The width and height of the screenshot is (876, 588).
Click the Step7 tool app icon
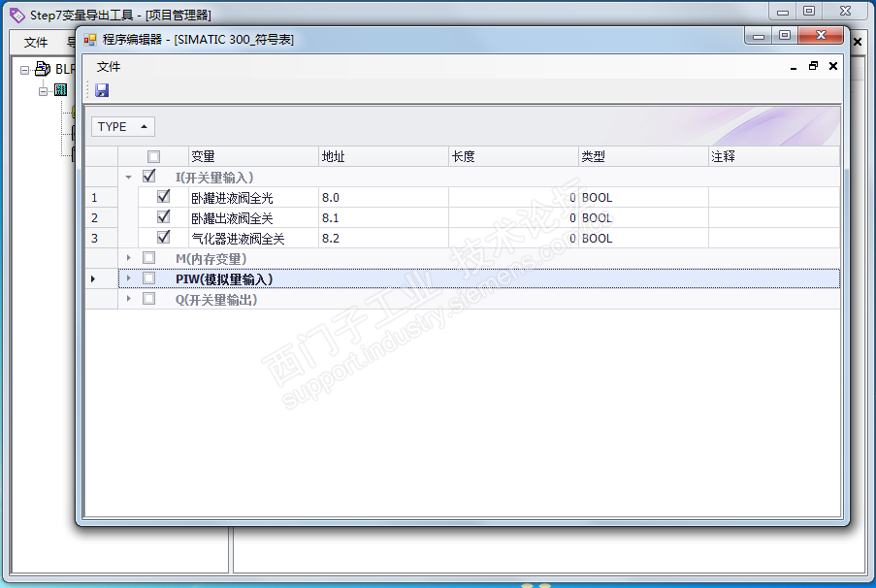click(x=17, y=16)
